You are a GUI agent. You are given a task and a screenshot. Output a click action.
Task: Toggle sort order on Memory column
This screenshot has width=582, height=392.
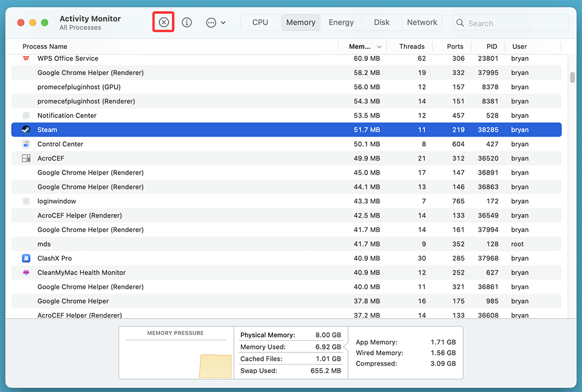pos(365,47)
